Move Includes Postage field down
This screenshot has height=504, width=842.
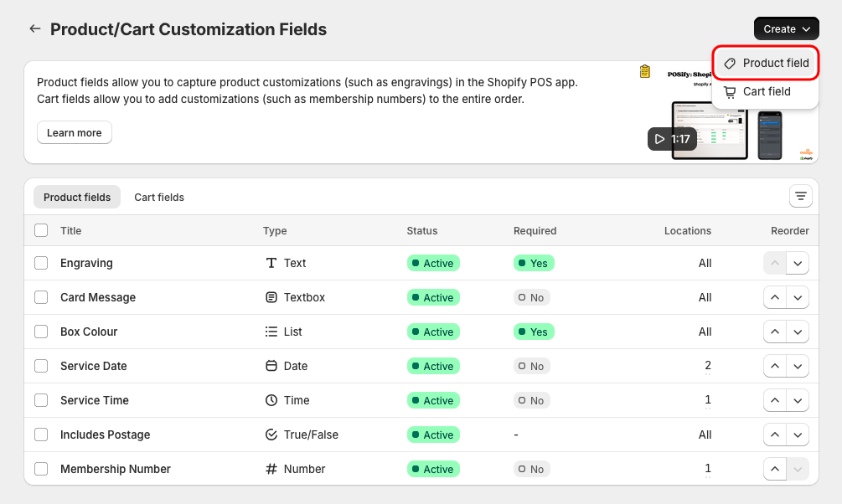click(x=798, y=435)
